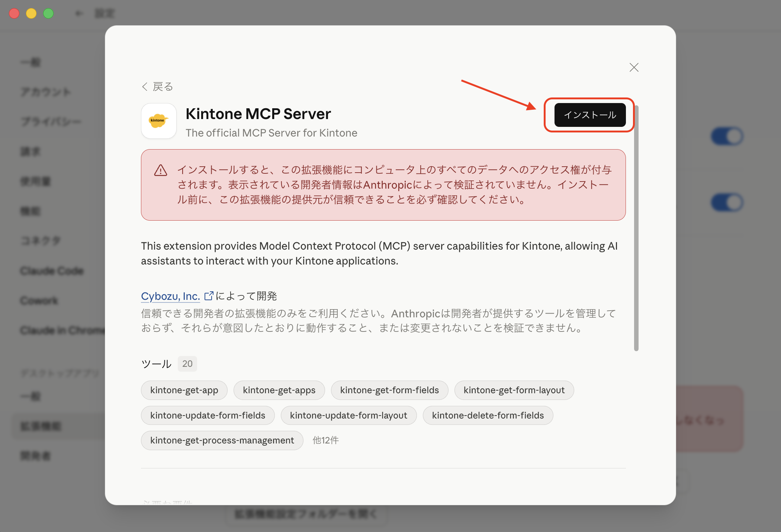The width and height of the screenshot is (781, 532).
Task: Select the kintone-delete-form-fields tool chip
Action: 488,416
